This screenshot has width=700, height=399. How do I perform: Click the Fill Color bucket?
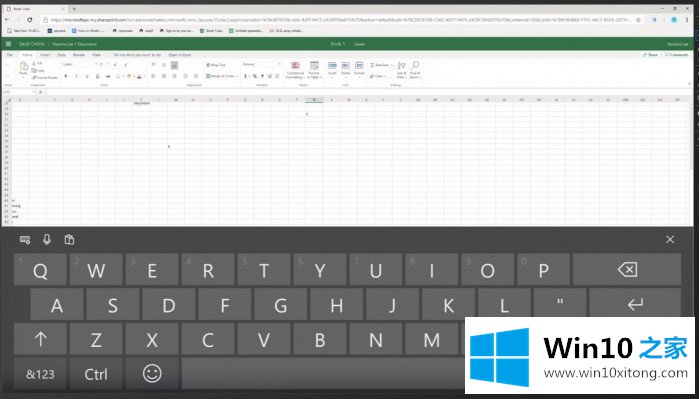(x=129, y=76)
